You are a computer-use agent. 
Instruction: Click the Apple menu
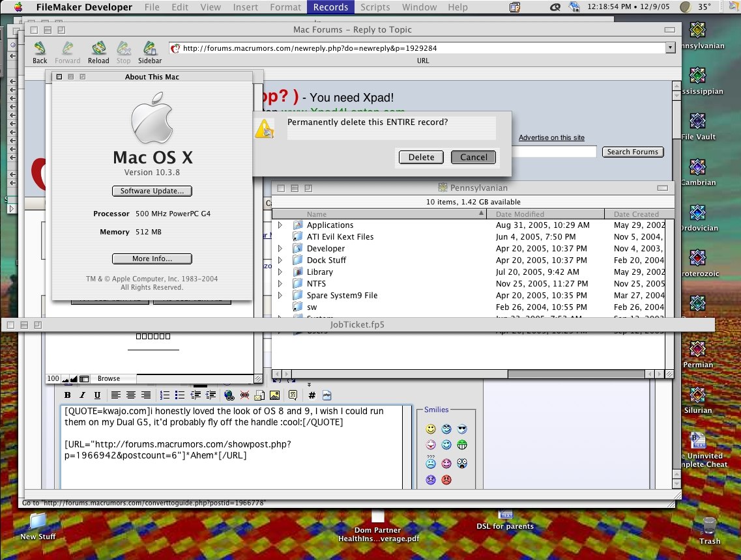point(18,7)
